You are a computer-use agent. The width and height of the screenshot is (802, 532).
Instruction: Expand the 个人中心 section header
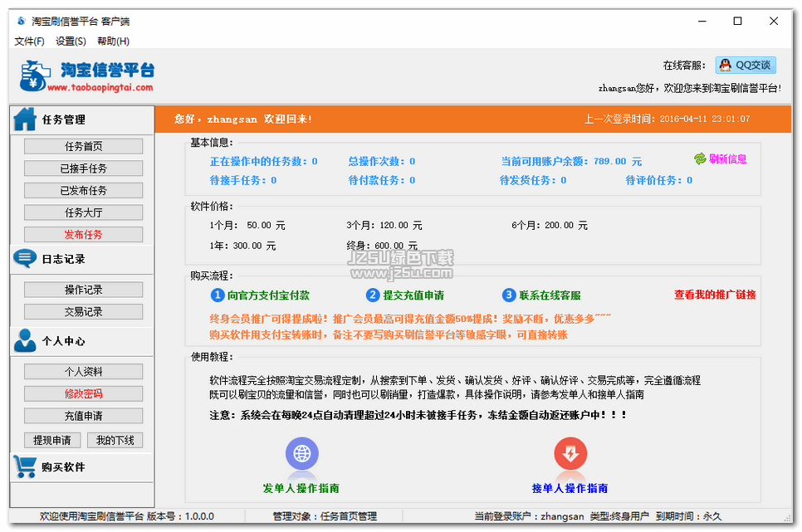coord(82,341)
